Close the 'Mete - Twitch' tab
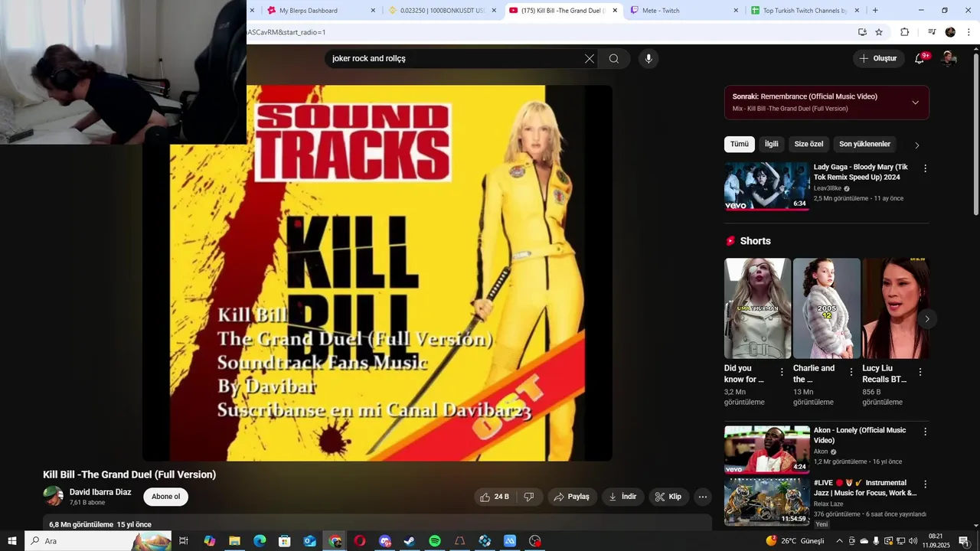Viewport: 980px width, 551px height. 736,11
